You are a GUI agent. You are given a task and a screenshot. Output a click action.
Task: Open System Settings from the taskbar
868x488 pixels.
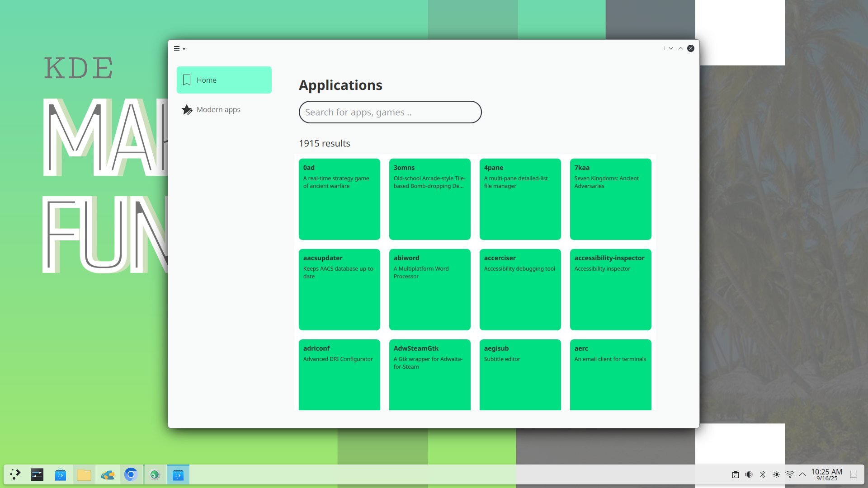click(x=37, y=474)
